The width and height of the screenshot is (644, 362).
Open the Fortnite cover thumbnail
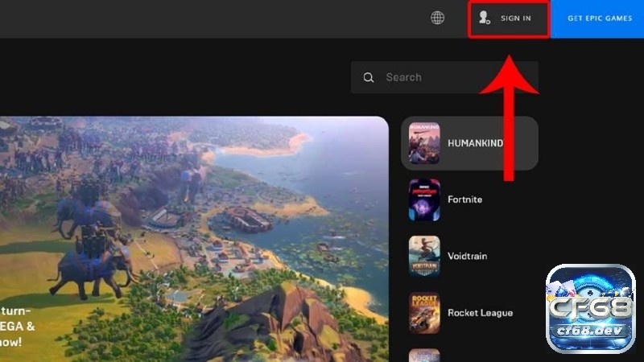point(424,200)
